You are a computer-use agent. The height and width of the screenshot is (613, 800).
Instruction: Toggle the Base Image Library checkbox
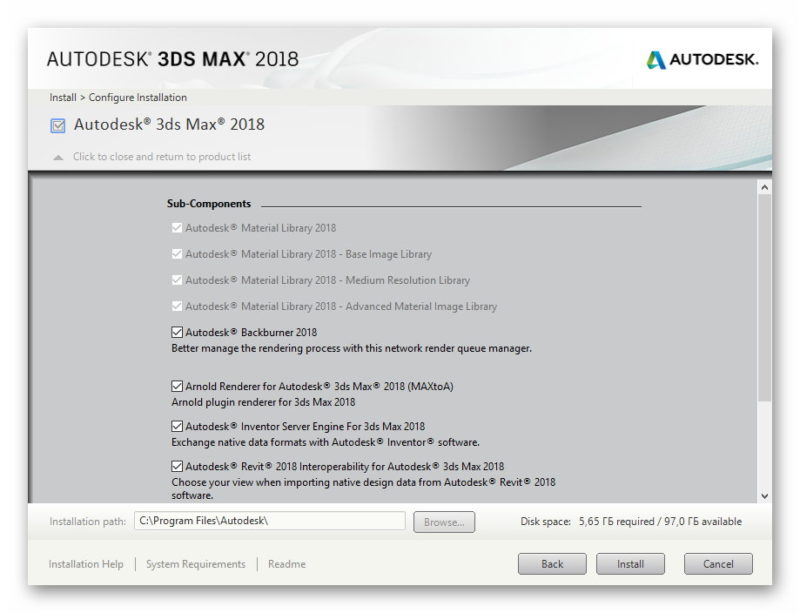177,254
